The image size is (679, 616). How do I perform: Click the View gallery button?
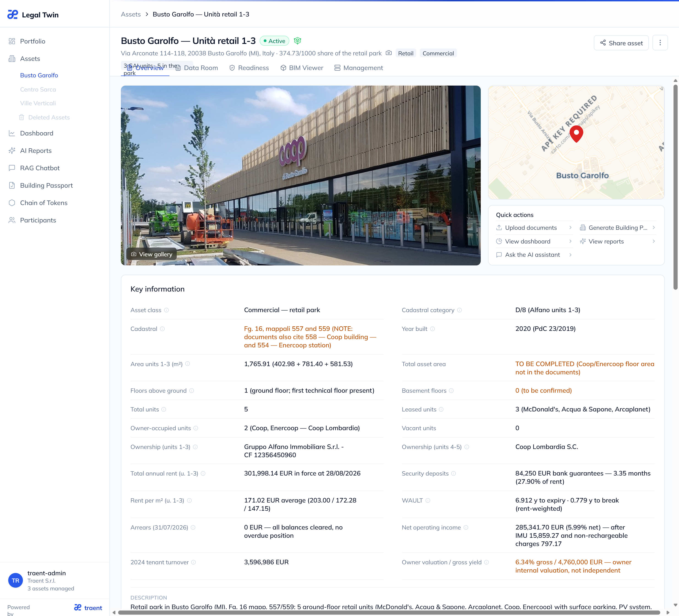(152, 254)
